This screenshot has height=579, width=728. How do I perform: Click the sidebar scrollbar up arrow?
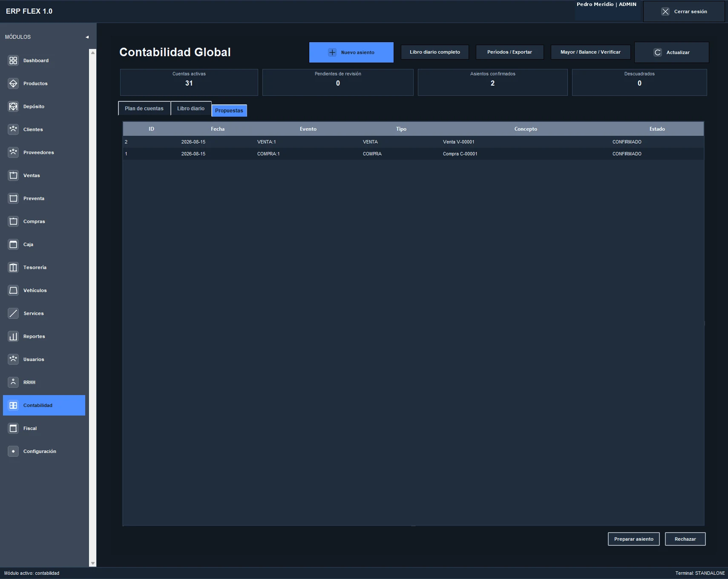pyautogui.click(x=92, y=52)
